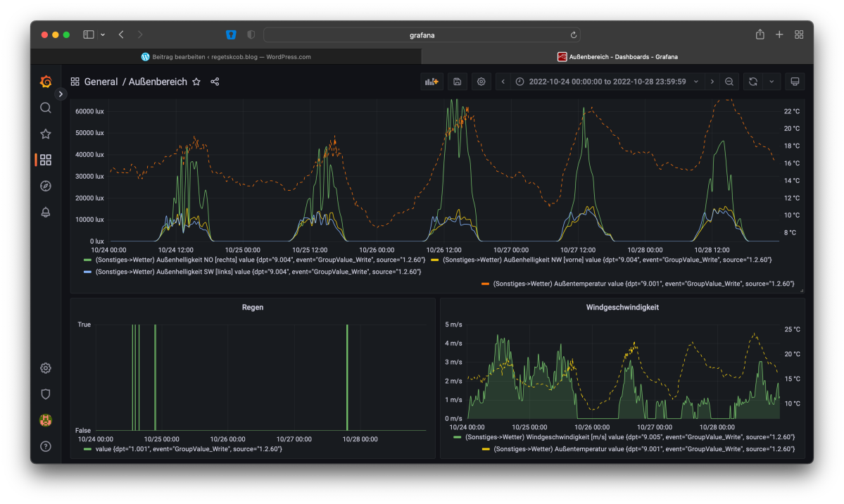Shift time range backwards
This screenshot has height=504, width=844.
503,82
